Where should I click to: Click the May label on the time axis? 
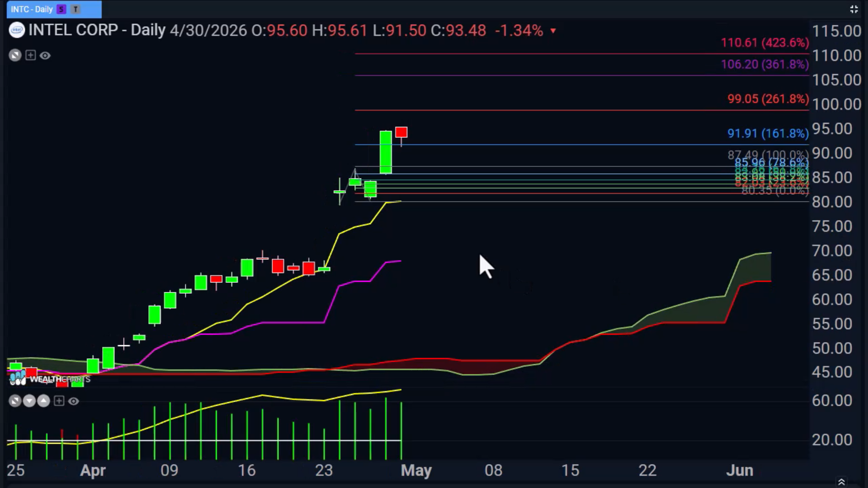416,470
